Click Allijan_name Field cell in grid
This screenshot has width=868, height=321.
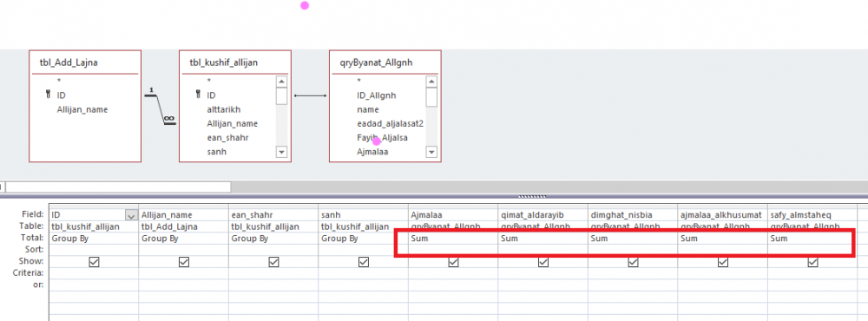point(183,215)
